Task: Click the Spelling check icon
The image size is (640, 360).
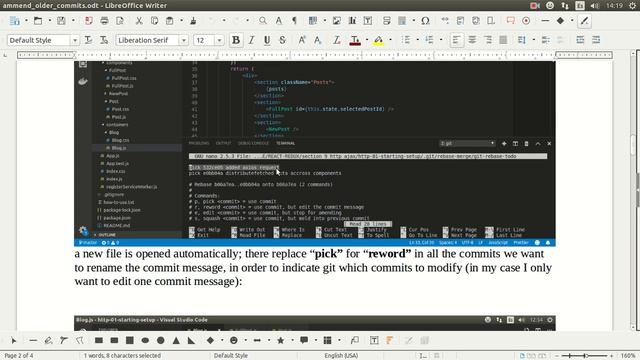Action: pyautogui.click(x=278, y=21)
